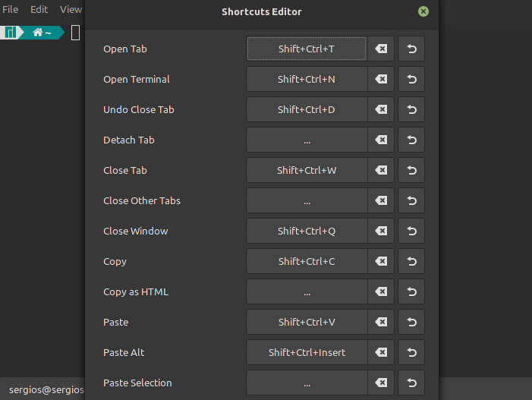Reset the Close Window shortcut
Image resolution: width=532 pixels, height=400 pixels.
[x=411, y=231]
